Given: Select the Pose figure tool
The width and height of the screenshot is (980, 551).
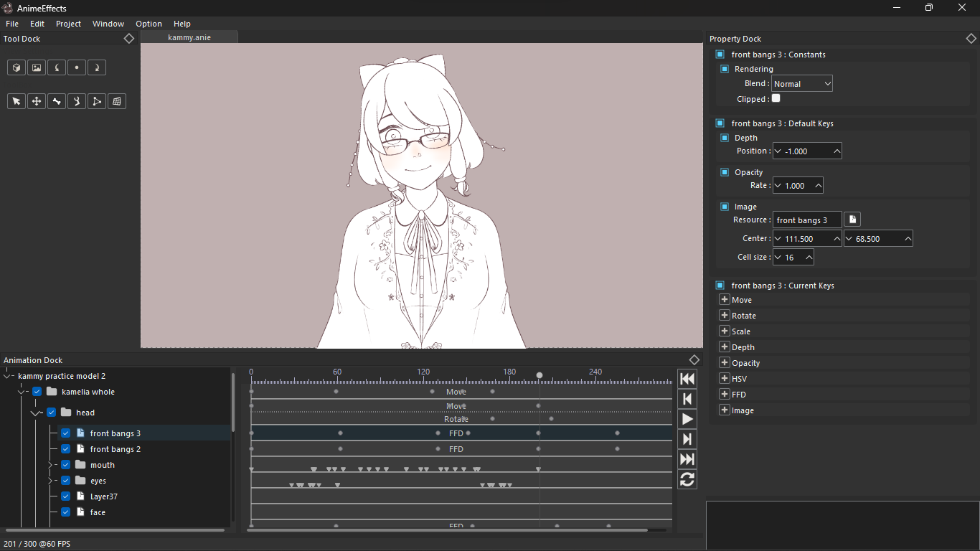Looking at the screenshot, I should pos(77,101).
